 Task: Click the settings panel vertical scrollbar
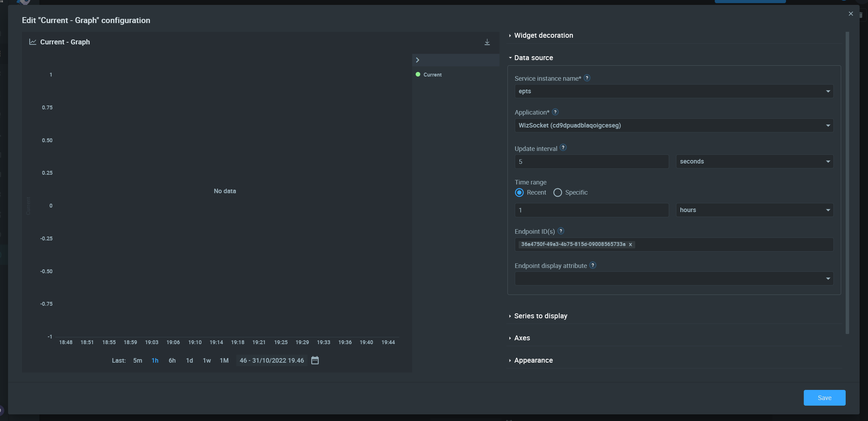click(x=847, y=183)
